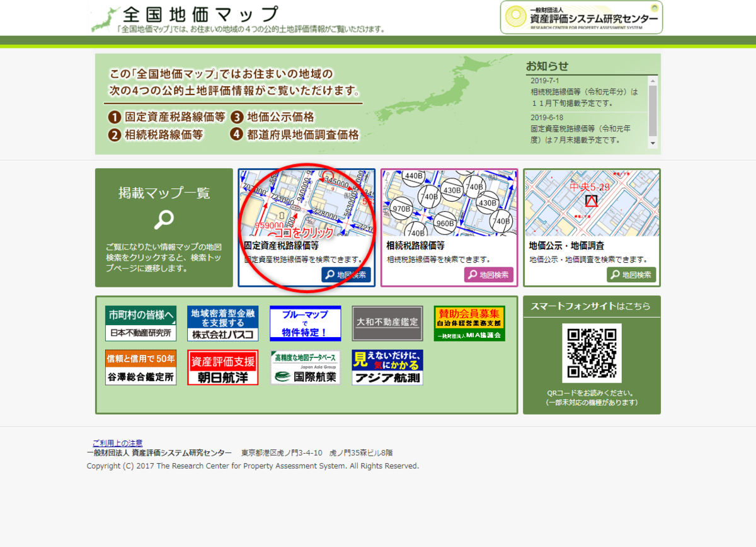Click 地図検索 button for 相続税路線価等
This screenshot has height=547, width=756.
pyautogui.click(x=489, y=275)
